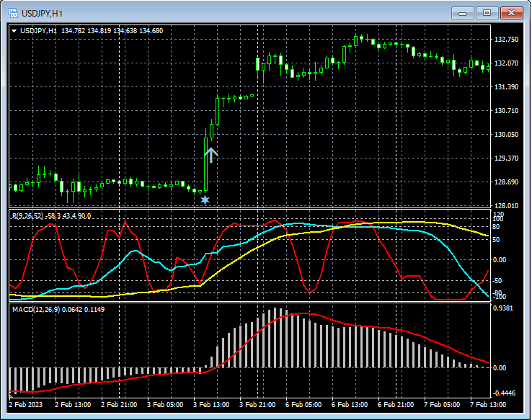The height and width of the screenshot is (420, 532).
Task: Click the 132.750 price scale label
Action: 507,39
